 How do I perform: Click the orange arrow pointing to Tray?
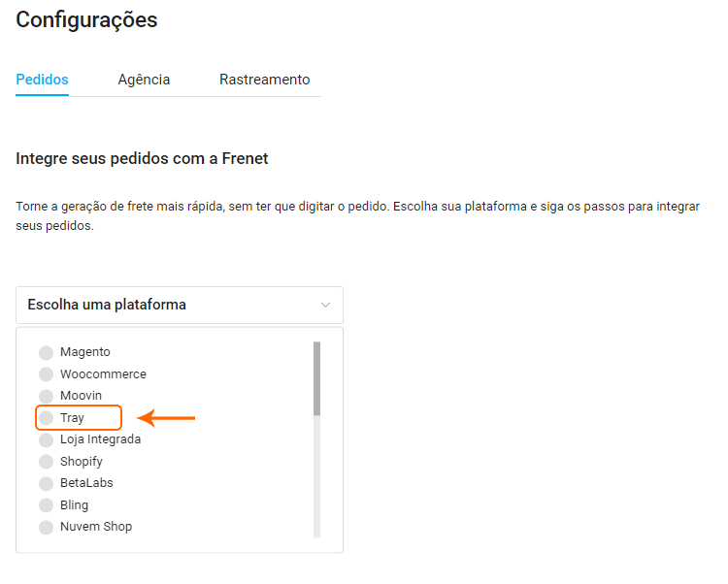point(167,418)
